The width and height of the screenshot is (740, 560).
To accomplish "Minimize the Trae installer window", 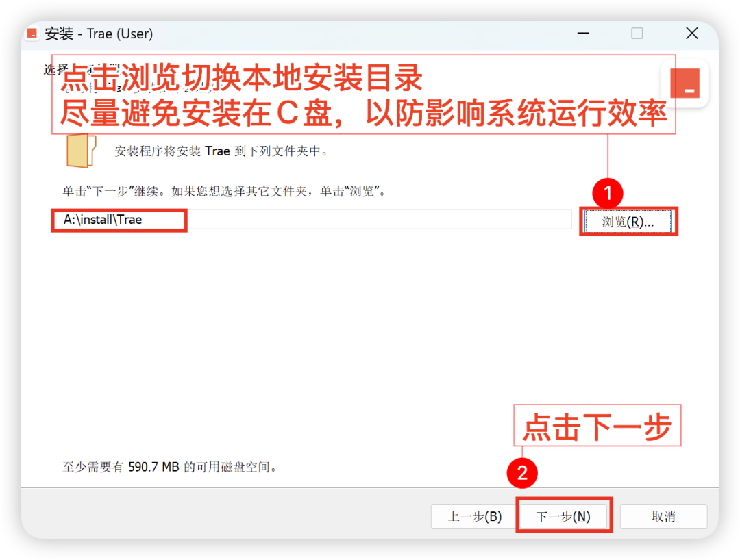I will [583, 34].
